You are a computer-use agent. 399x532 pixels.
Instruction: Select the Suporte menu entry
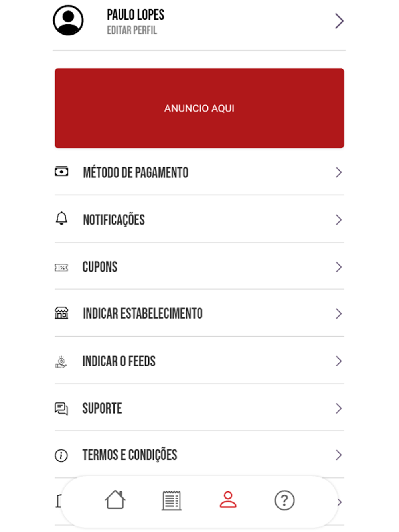[102, 408]
